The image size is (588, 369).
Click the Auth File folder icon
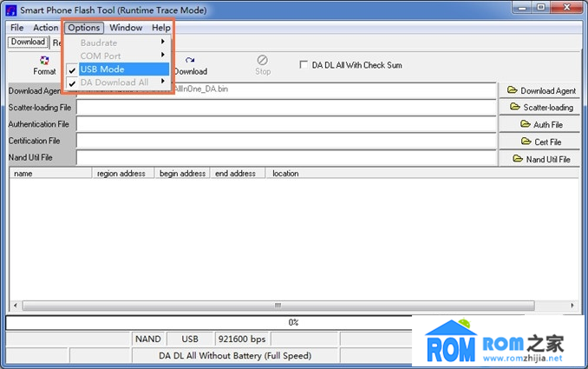point(526,124)
